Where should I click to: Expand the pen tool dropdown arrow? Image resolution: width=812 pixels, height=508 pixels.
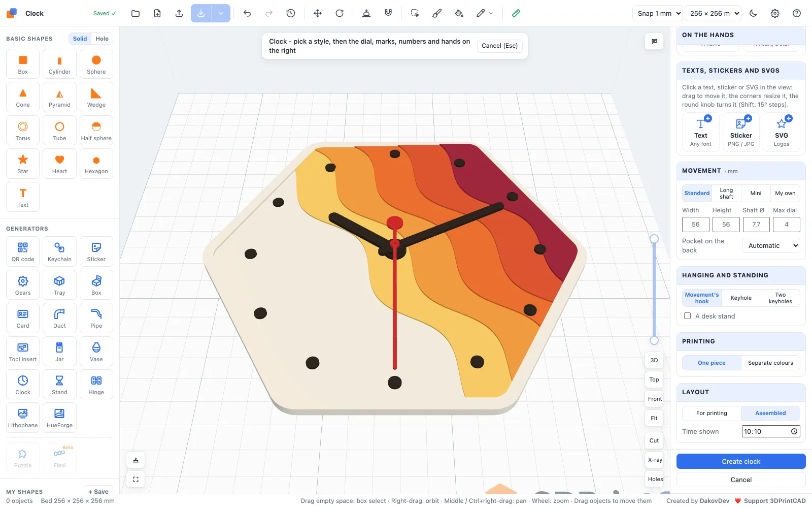click(x=491, y=13)
